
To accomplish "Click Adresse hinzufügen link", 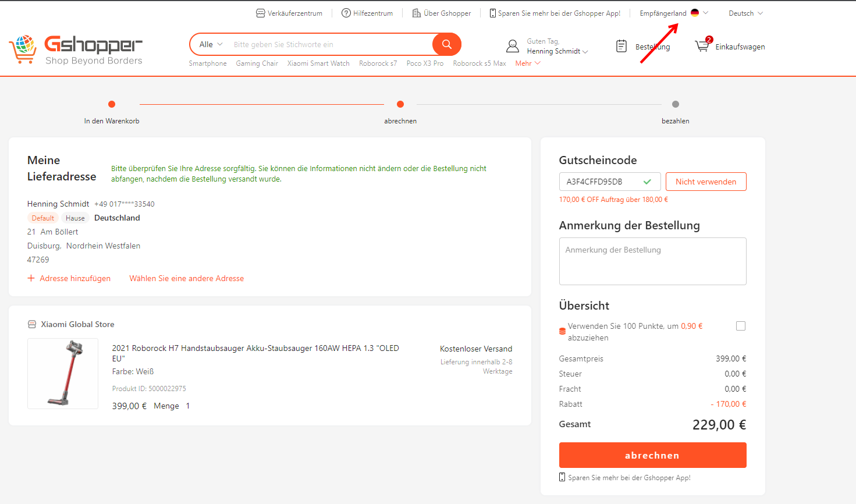I will tap(75, 278).
